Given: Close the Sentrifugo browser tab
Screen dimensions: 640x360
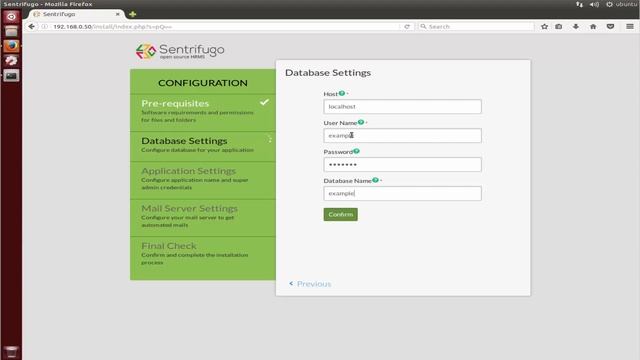Looking at the screenshot, I should coord(118,14).
